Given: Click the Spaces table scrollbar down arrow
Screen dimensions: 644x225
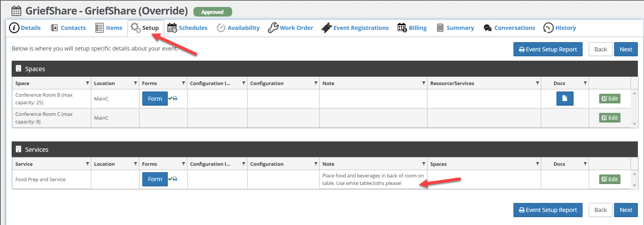Looking at the screenshot, I should (634, 124).
